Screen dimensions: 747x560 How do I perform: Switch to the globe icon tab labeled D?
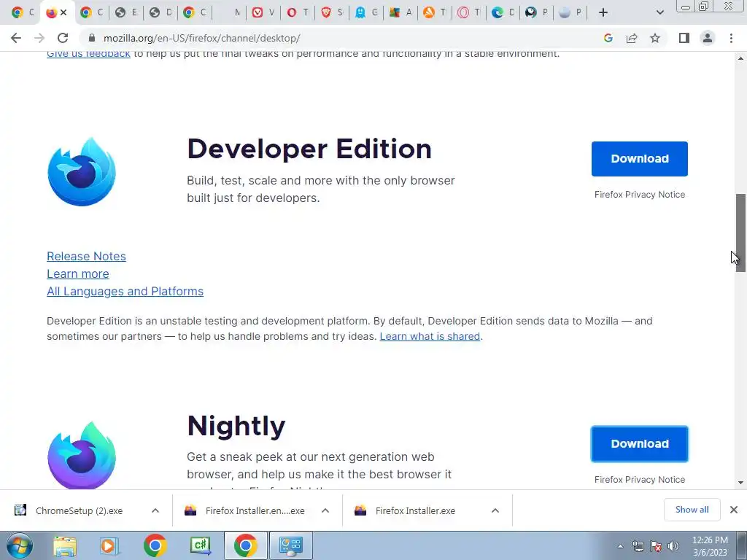(160, 12)
